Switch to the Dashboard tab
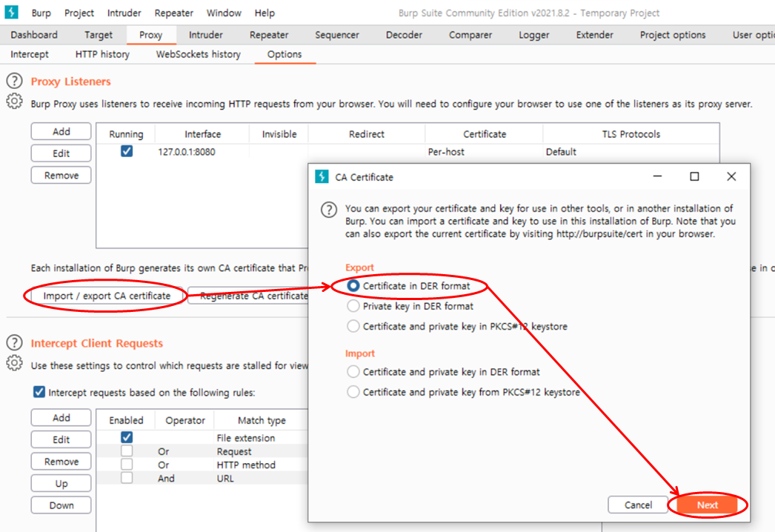 [x=34, y=35]
